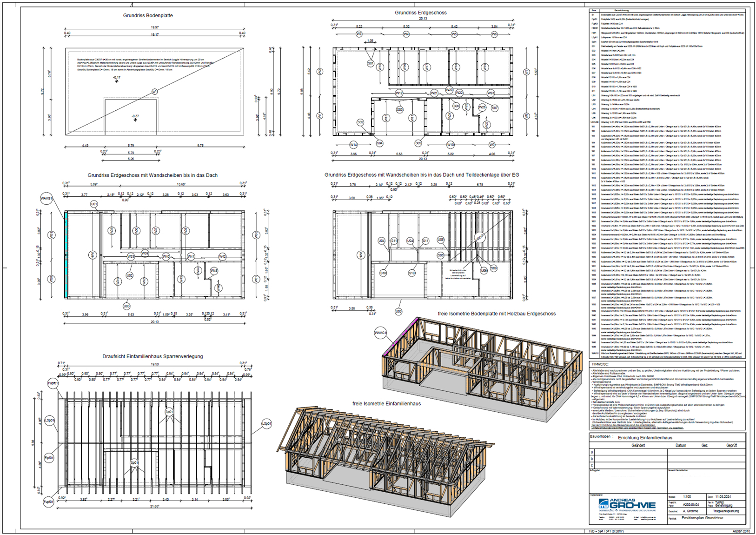Click the S01 column marker

tap(371, 63)
